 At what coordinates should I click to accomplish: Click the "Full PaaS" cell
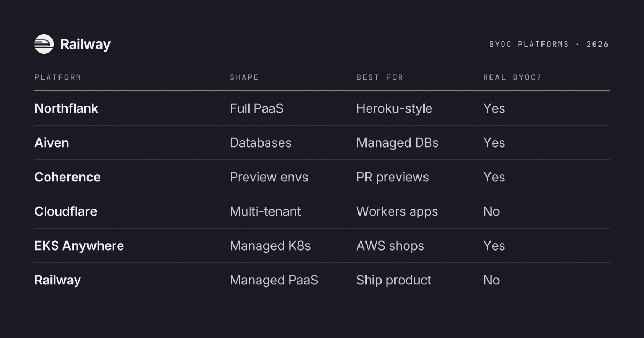pos(257,108)
